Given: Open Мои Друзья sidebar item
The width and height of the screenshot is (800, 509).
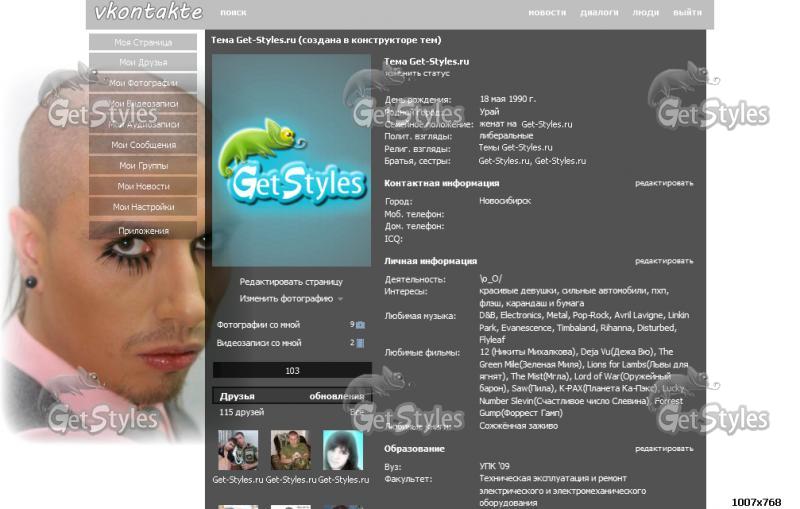Looking at the screenshot, I should point(143,62).
